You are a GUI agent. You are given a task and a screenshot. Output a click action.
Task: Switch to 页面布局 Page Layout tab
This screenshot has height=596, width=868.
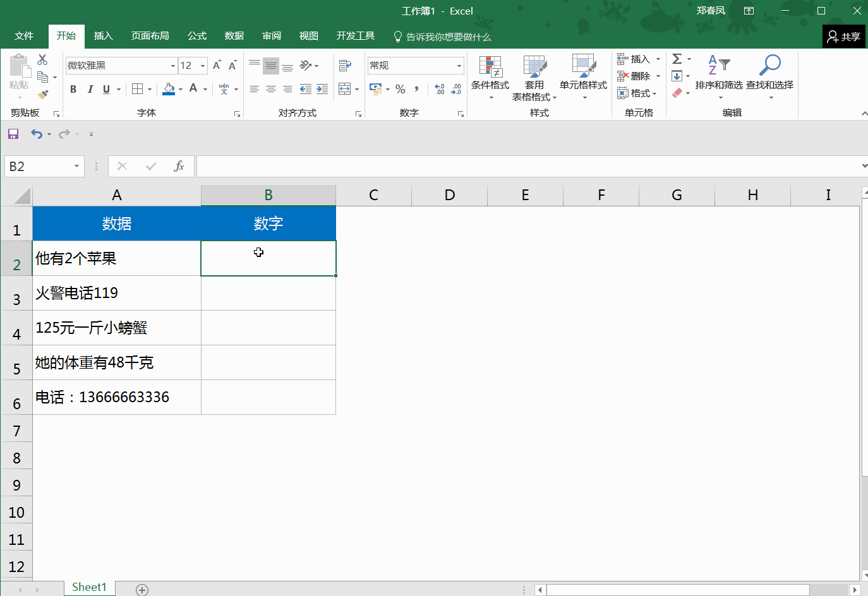[x=150, y=36]
